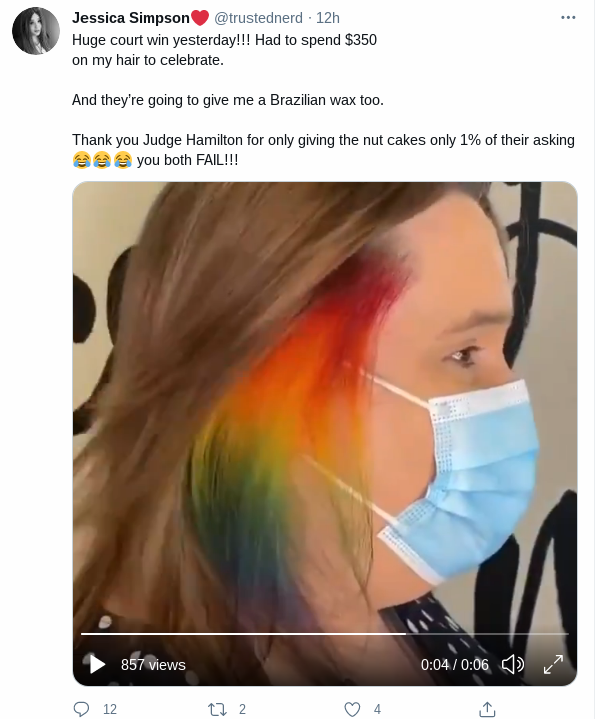The image size is (600, 719).
Task: Open Jessica Simpson's profile picture
Action: (x=36, y=31)
